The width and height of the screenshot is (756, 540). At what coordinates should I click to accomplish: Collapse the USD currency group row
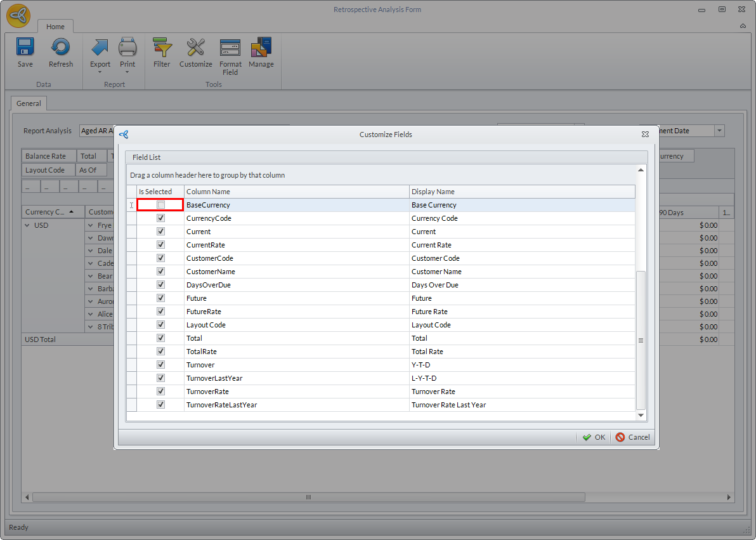pyautogui.click(x=27, y=225)
